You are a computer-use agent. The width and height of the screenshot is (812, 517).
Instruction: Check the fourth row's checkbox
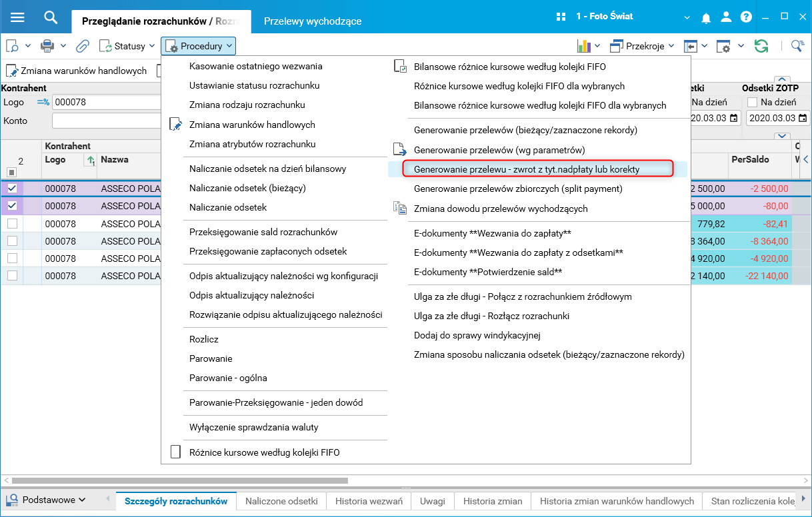[12, 241]
